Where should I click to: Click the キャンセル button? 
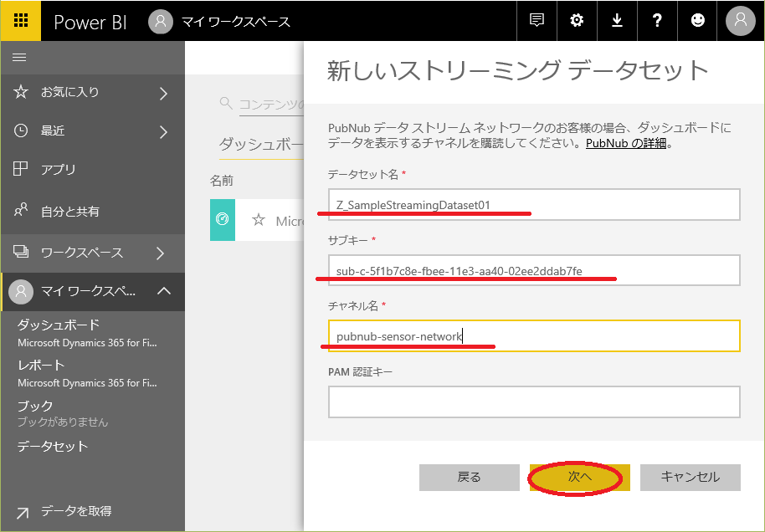[x=691, y=478]
